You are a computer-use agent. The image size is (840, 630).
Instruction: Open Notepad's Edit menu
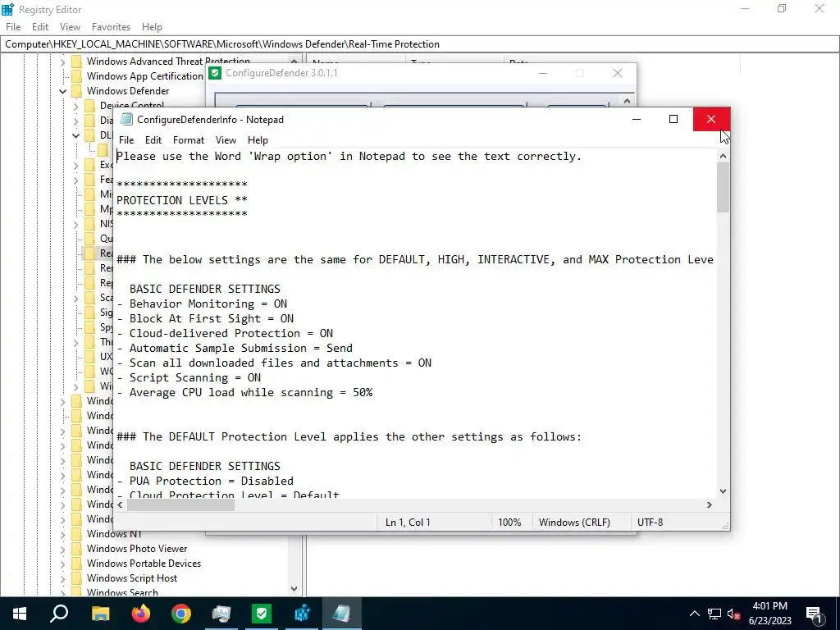pos(153,140)
